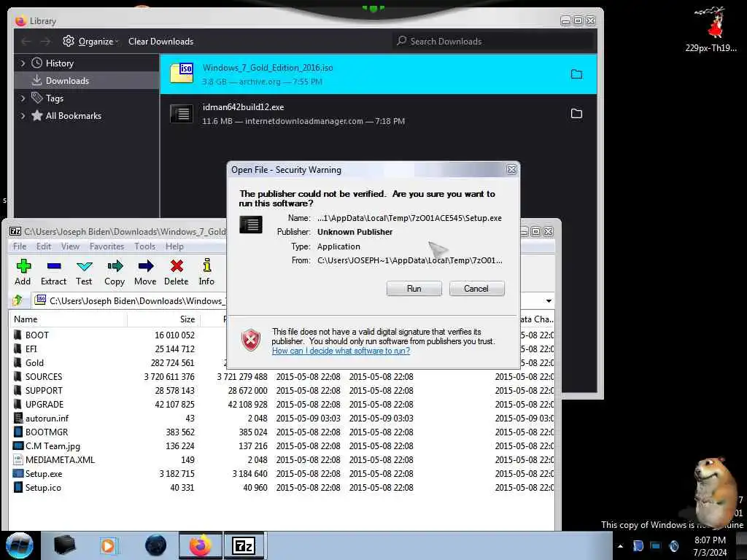Viewport: 747px width, 560px height.
Task: Select autorun.inf in the file list
Action: [282, 418]
